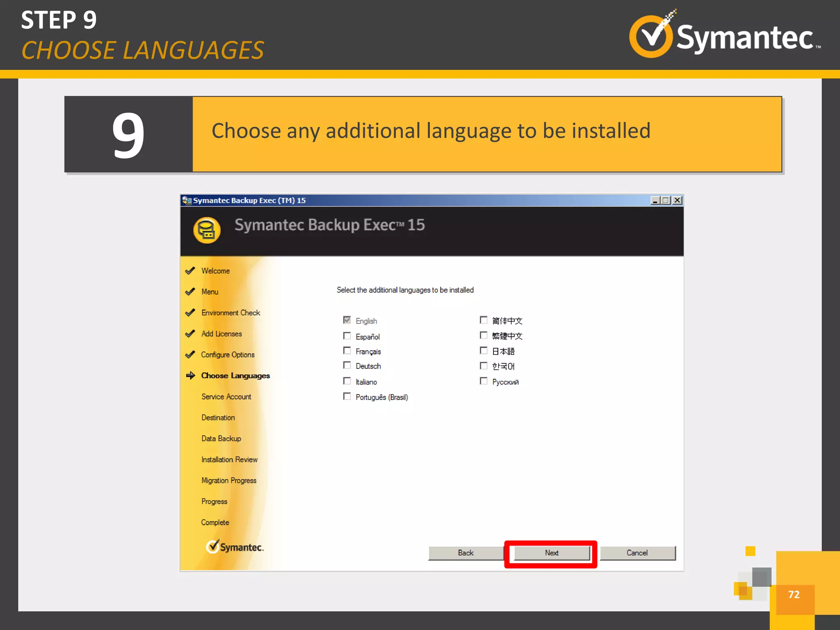The image size is (840, 630).
Task: Select Add Licenses step label
Action: pos(221,333)
